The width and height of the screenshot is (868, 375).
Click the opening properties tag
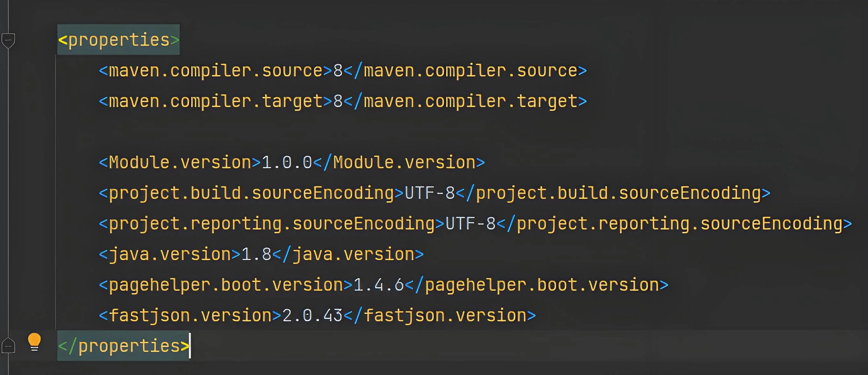(x=119, y=40)
